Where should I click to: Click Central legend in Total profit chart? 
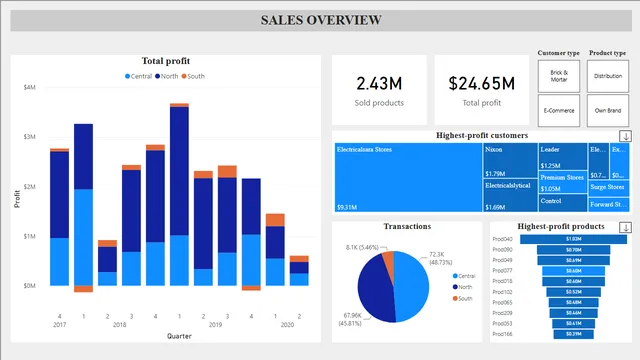pos(138,76)
